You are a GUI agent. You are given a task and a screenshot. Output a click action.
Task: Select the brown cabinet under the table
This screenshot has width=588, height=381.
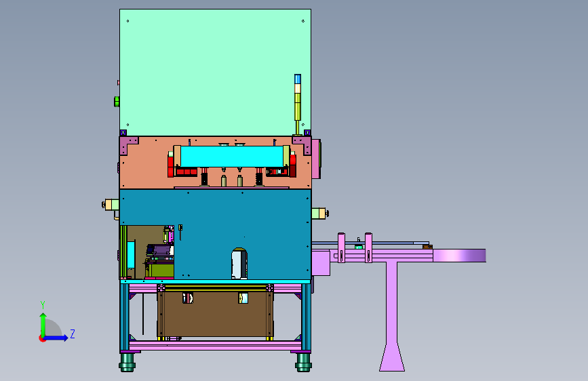215,315
